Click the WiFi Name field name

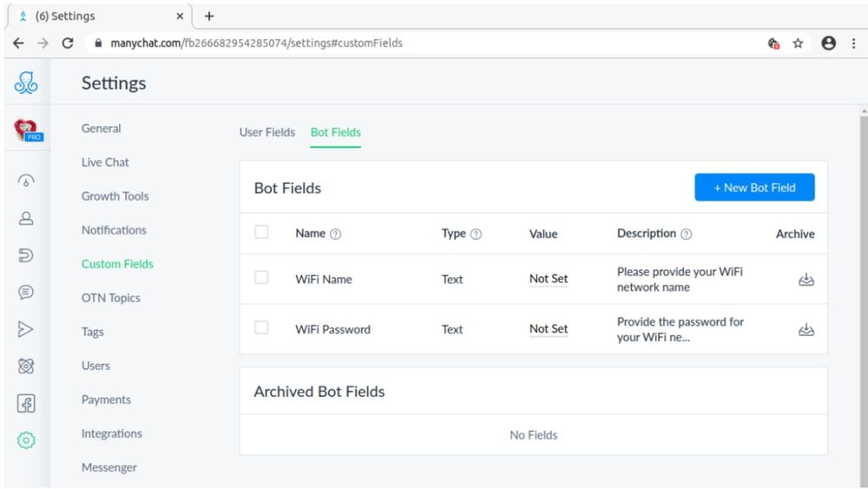323,280
